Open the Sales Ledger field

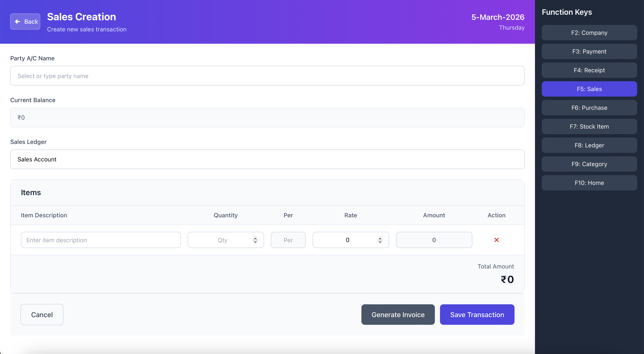[x=267, y=159]
